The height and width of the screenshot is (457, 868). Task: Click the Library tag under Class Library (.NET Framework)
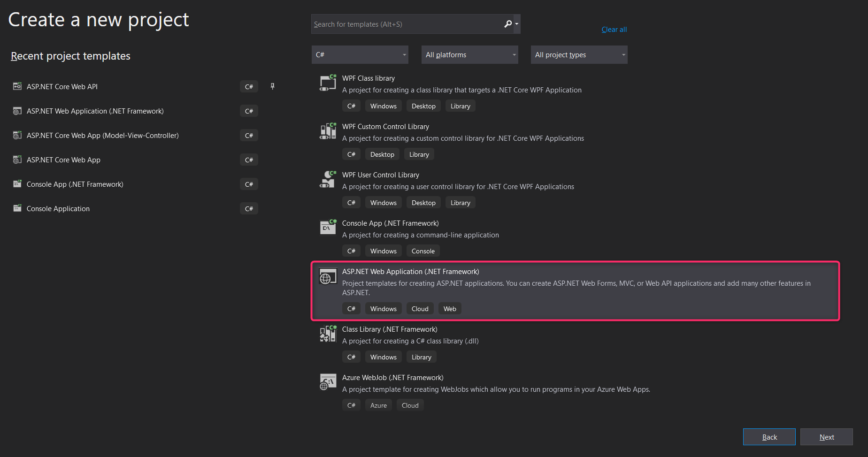click(422, 357)
